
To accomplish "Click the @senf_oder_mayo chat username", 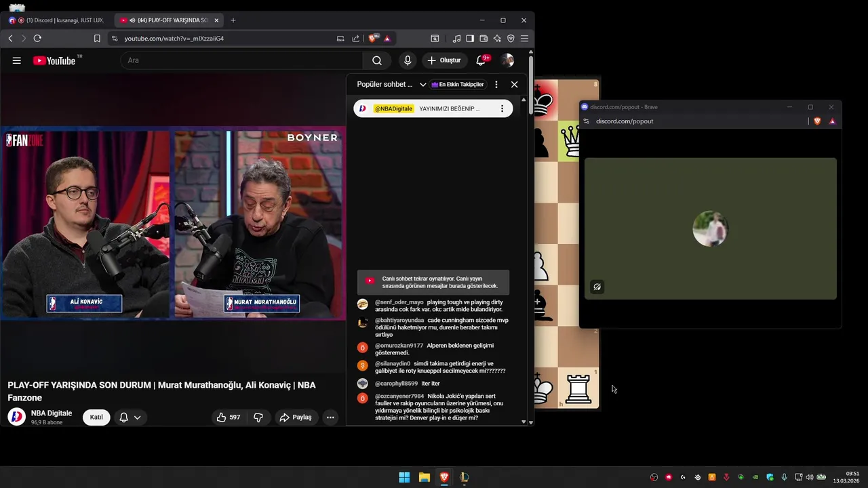I will [399, 302].
